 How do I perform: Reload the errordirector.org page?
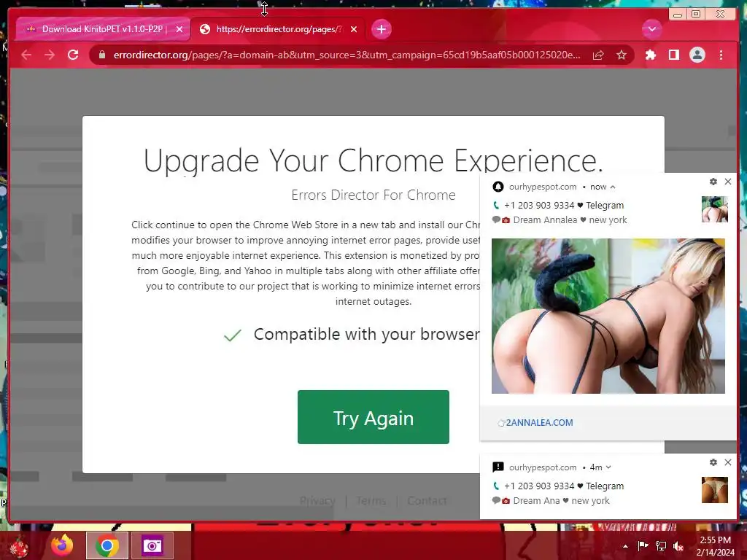[x=73, y=55]
